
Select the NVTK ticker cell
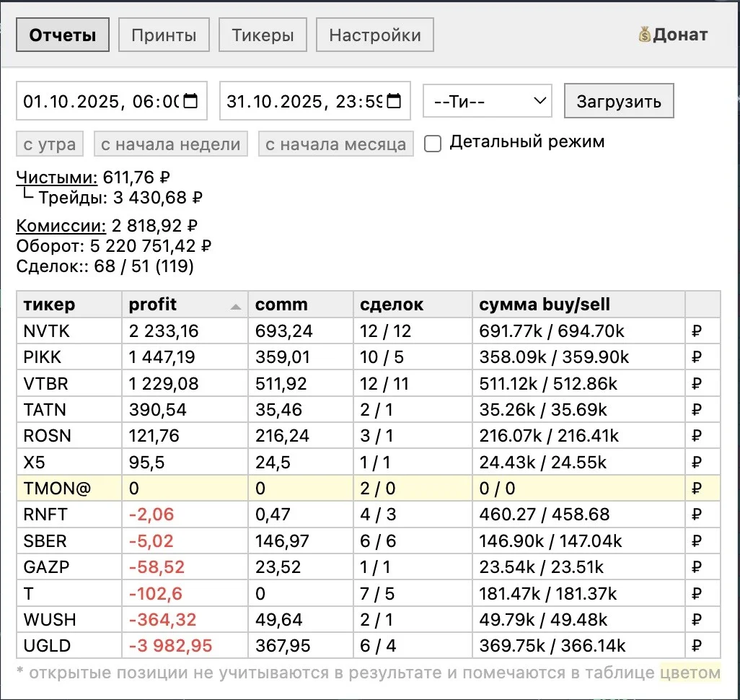[x=69, y=331]
